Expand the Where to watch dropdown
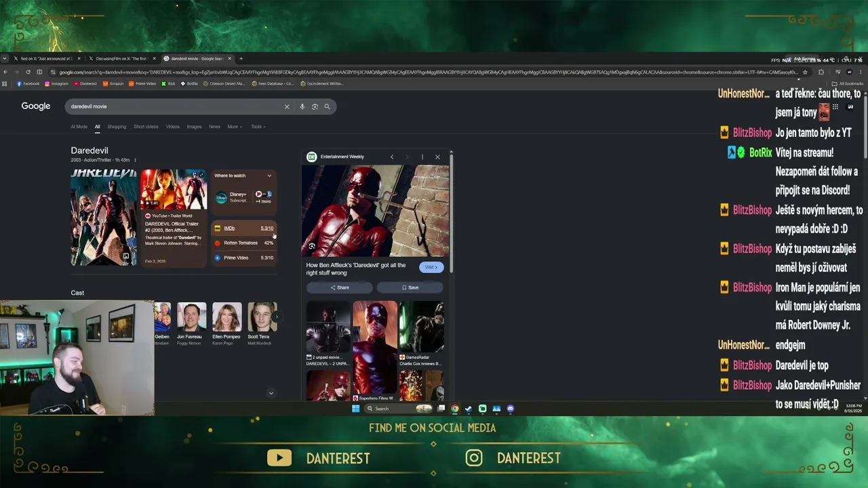Screen dimensions: 868x488 pos(269,176)
